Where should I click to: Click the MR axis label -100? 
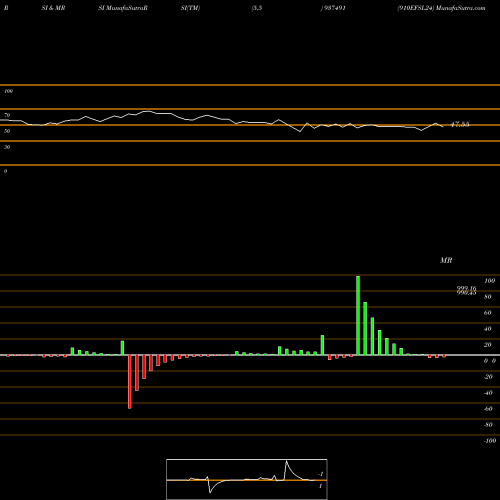click(x=490, y=441)
